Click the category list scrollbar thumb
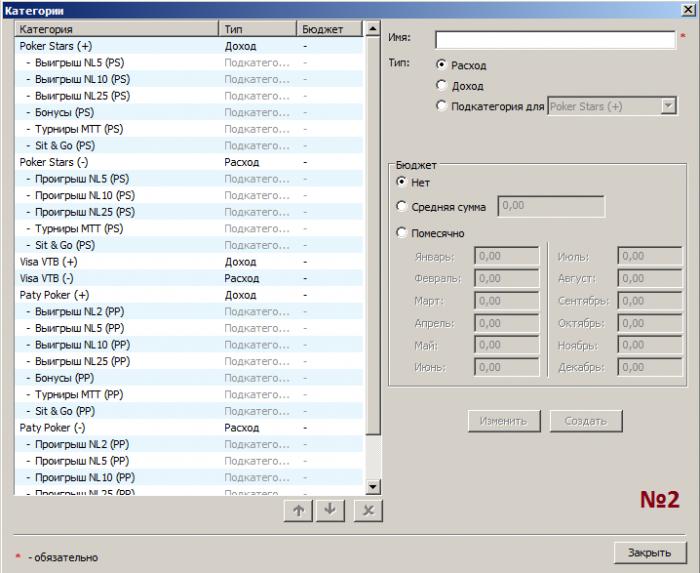700x573 pixels. click(373, 236)
